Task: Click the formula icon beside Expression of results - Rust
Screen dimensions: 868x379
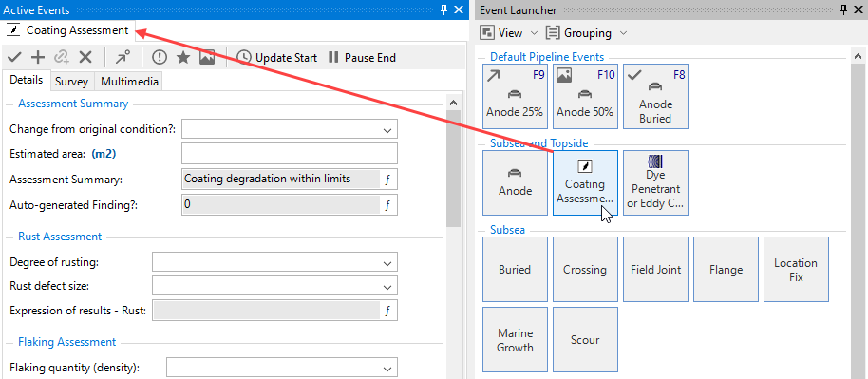Action: [x=387, y=311]
